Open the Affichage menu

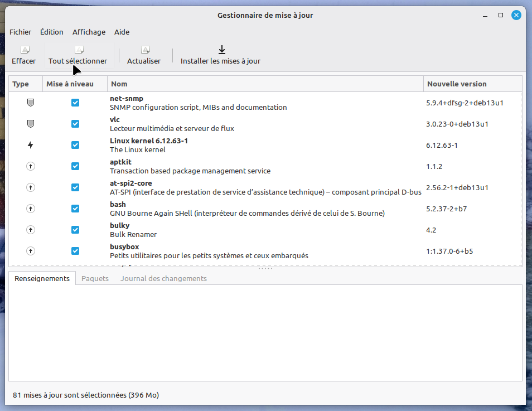[x=89, y=32]
